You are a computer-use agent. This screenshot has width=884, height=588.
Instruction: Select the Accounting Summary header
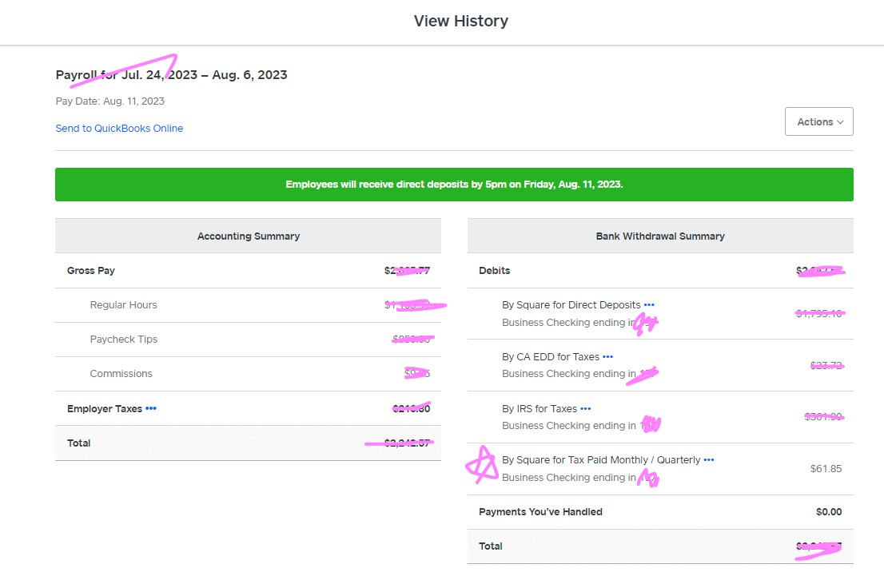tap(248, 236)
